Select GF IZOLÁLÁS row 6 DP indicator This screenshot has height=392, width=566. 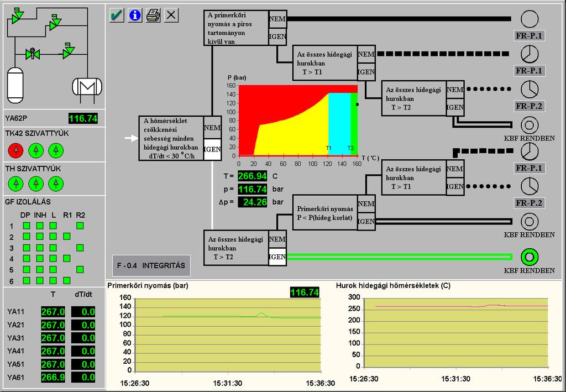(27, 280)
